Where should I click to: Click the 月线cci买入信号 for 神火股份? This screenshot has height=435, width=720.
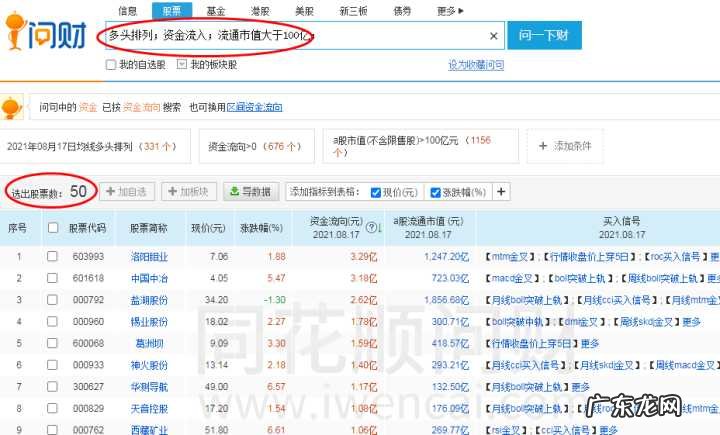[525, 365]
